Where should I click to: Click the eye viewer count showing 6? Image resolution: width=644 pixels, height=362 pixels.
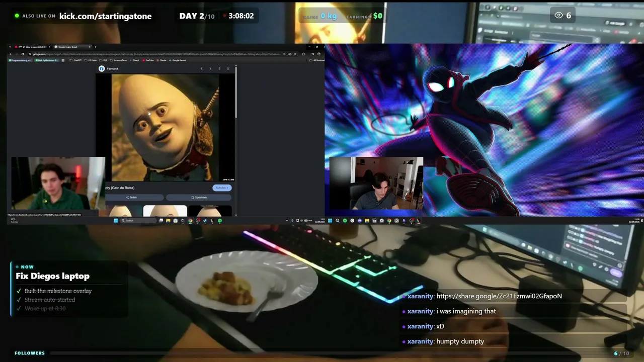(x=562, y=16)
